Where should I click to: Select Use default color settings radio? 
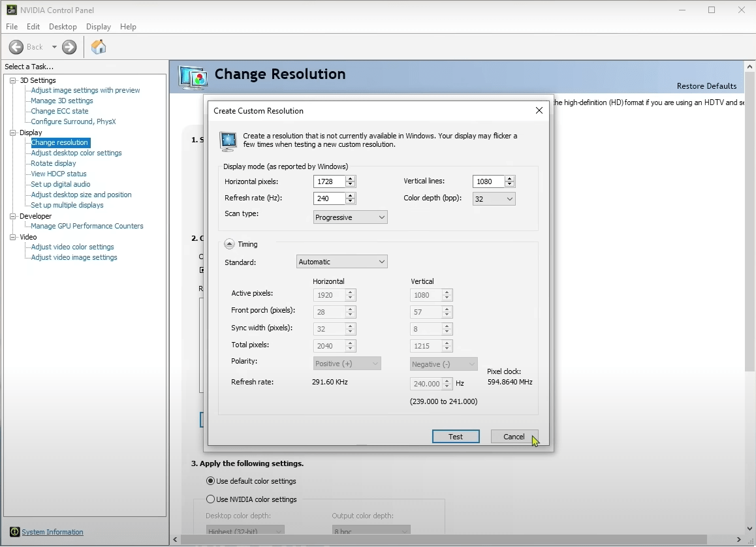(x=210, y=481)
